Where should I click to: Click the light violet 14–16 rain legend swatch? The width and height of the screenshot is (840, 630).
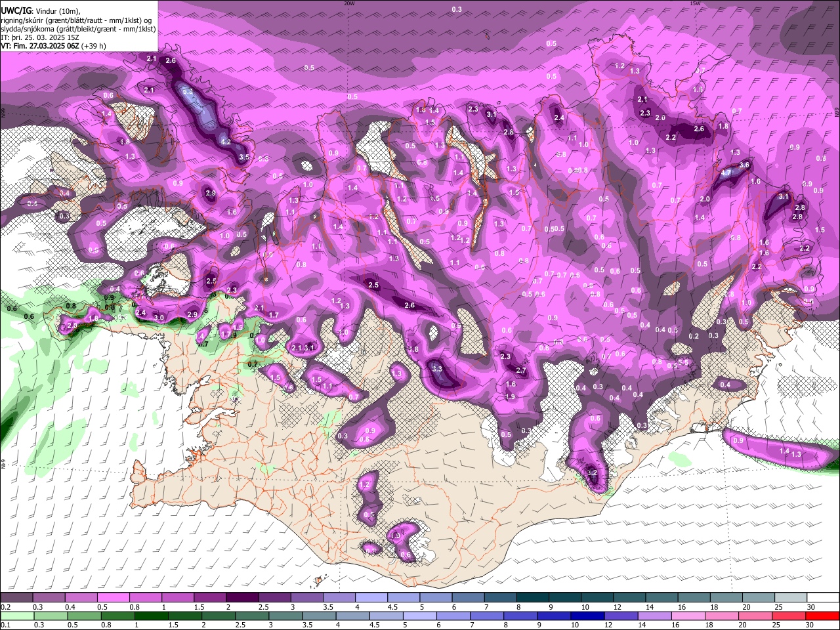[x=656, y=616]
